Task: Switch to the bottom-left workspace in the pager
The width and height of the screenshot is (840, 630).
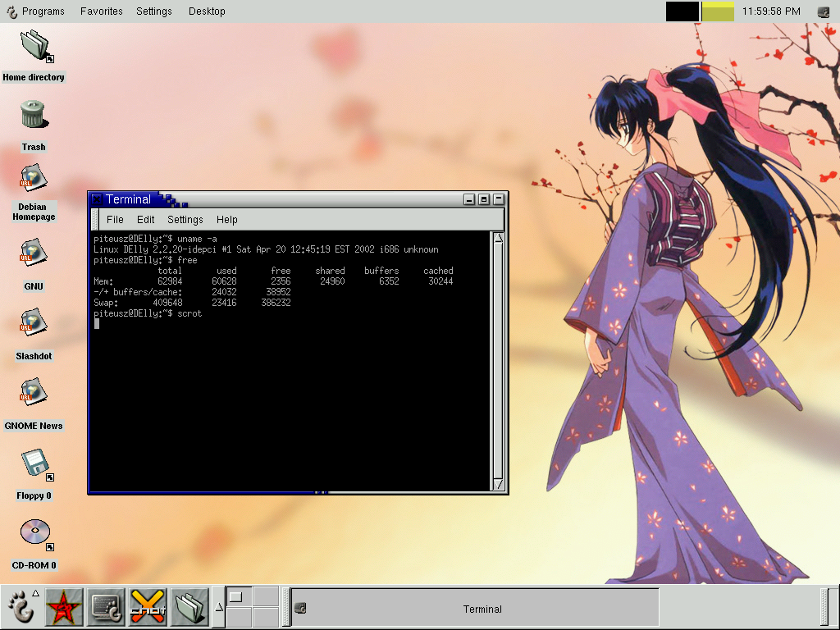Action: point(239,617)
